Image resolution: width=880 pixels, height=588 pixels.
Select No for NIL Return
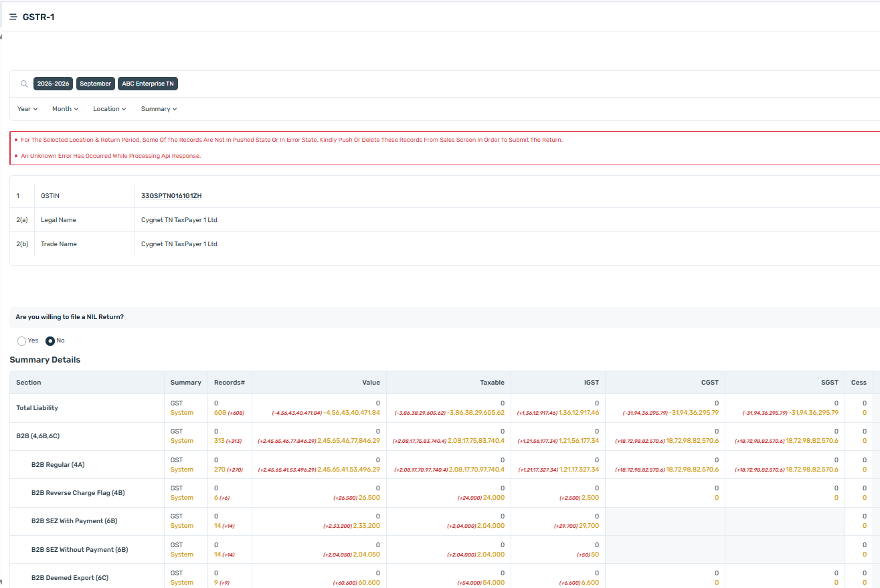50,341
